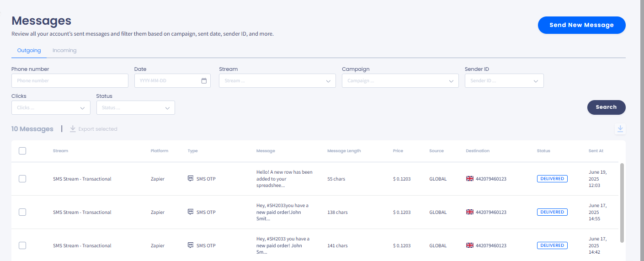Click the calendar icon in Date field
This screenshot has width=644, height=261.
[x=204, y=81]
